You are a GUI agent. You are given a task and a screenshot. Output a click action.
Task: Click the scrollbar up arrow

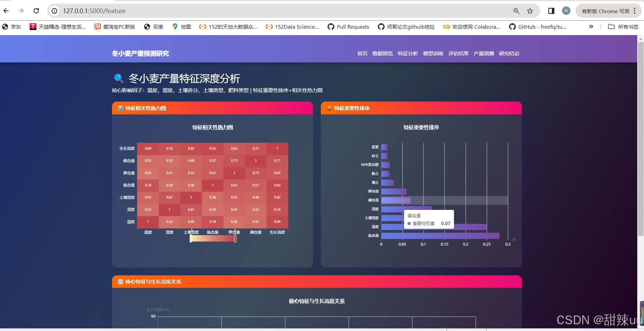[641, 38]
